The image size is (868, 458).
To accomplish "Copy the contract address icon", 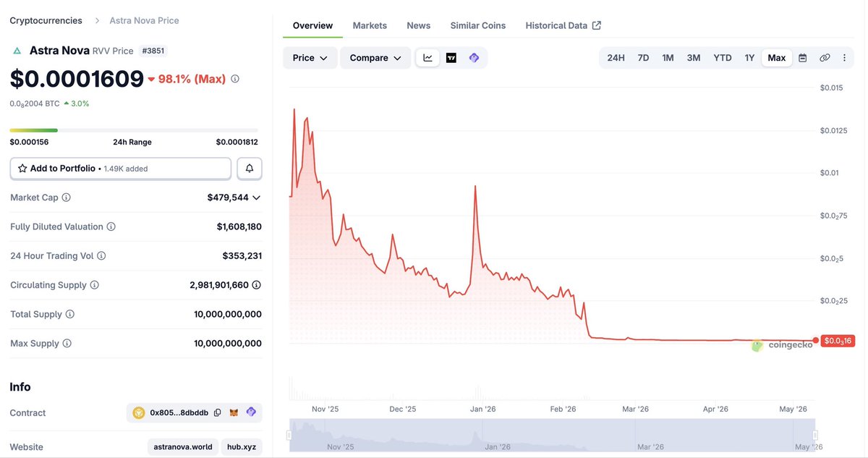I will click(x=218, y=412).
